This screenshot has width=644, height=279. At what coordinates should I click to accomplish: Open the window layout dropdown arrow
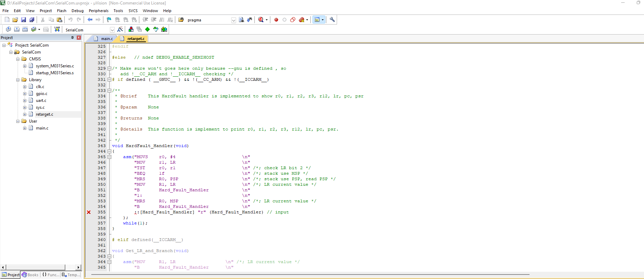(x=323, y=20)
